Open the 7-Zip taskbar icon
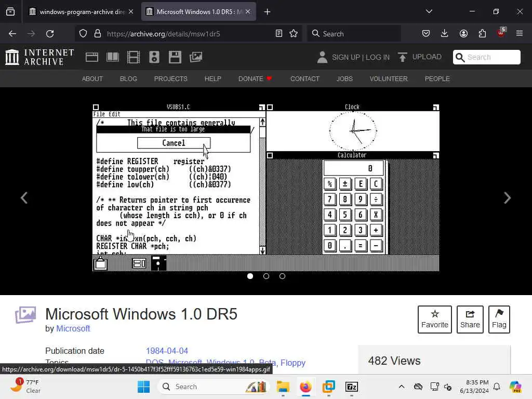This screenshot has width=532, height=399. [x=352, y=387]
